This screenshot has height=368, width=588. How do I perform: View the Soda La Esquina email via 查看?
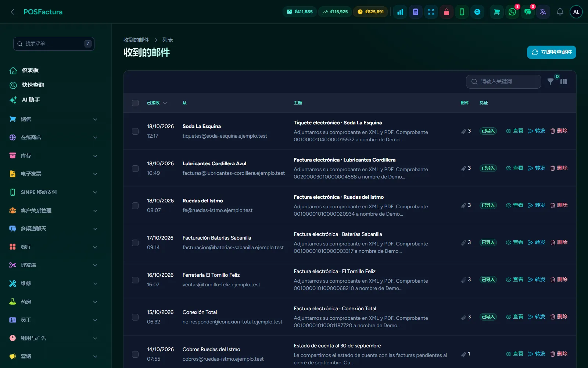pos(514,131)
